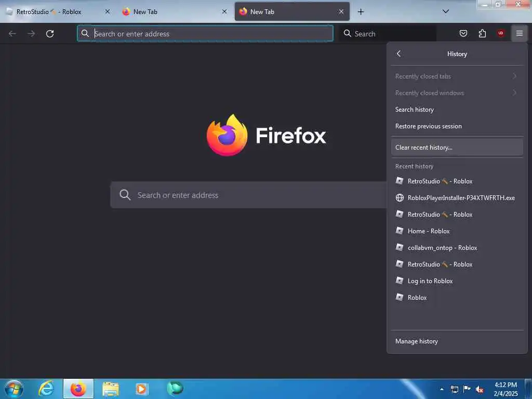Screen dimensions: 532x399
Task: Open first RetroStudio - Roblox history entry
Action: (x=457, y=181)
